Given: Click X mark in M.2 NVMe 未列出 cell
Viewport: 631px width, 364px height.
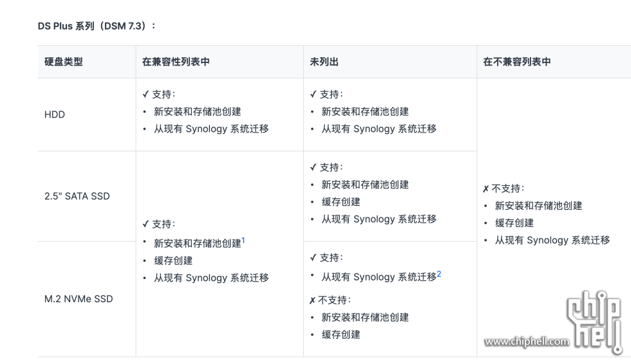Looking at the screenshot, I should click(x=312, y=300).
